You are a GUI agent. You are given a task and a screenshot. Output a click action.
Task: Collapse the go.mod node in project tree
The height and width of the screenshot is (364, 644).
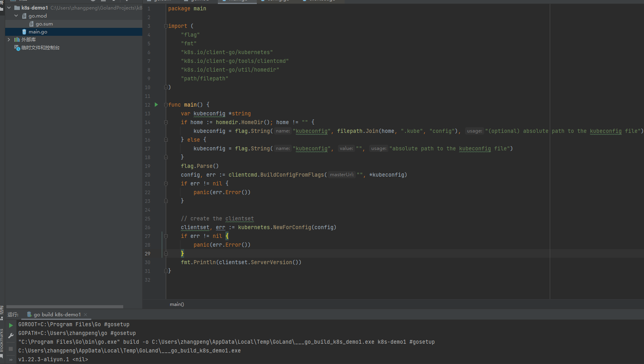16,16
